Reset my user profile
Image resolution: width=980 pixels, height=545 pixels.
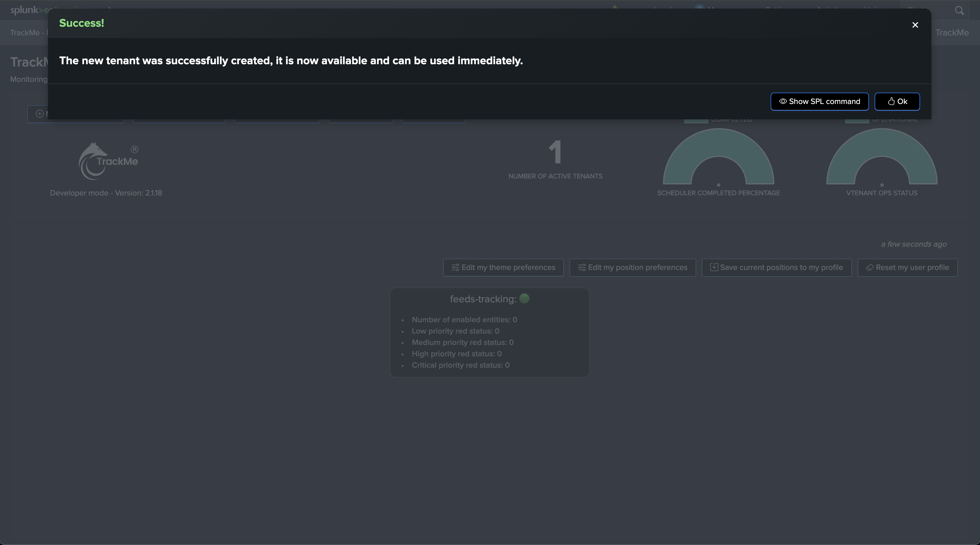point(907,268)
